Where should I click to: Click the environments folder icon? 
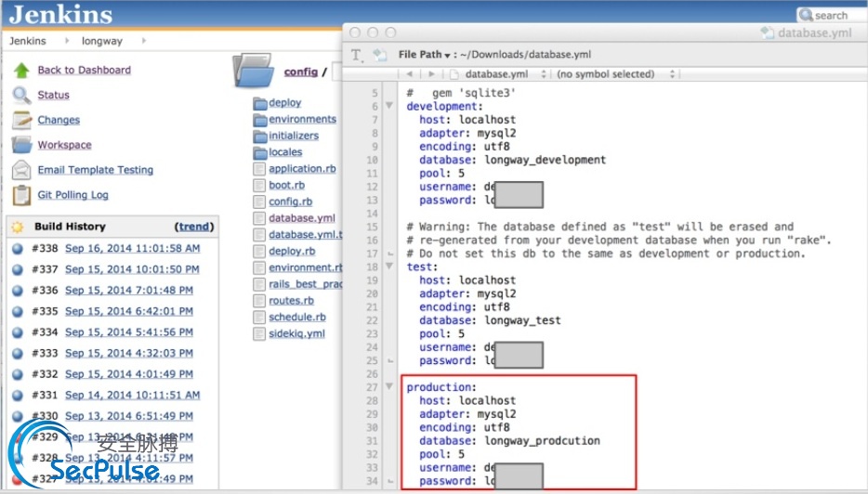tap(259, 120)
